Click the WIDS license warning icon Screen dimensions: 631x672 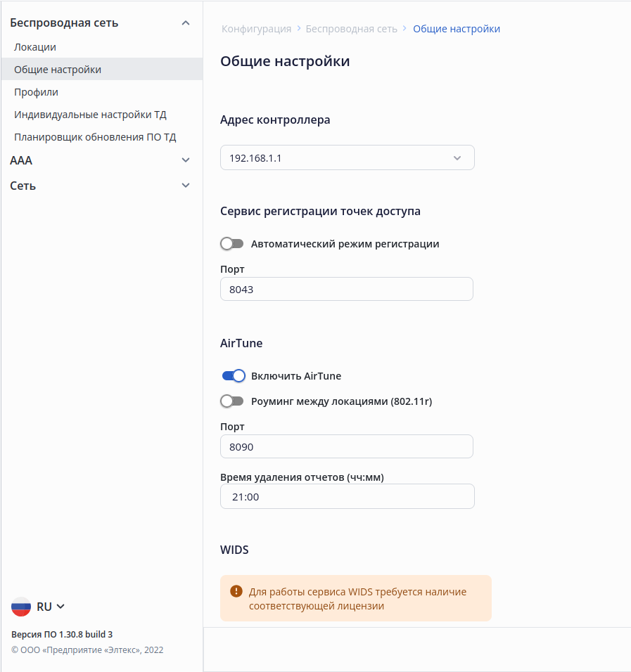pyautogui.click(x=236, y=591)
